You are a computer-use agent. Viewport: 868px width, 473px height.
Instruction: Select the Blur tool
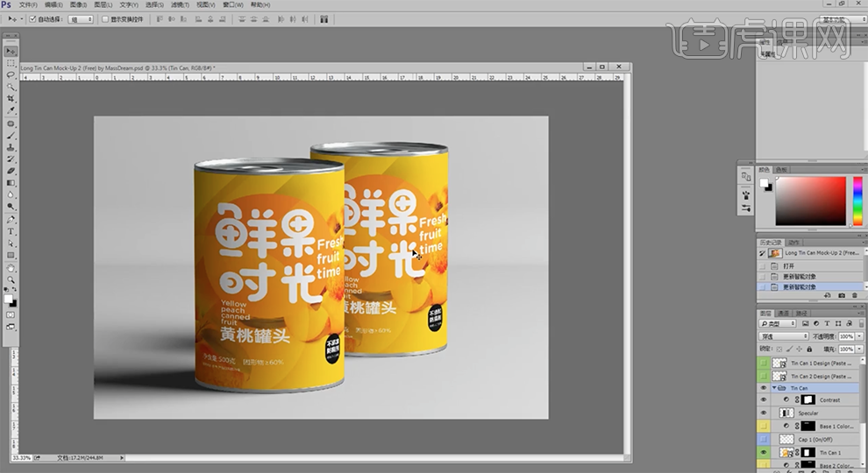(11, 194)
